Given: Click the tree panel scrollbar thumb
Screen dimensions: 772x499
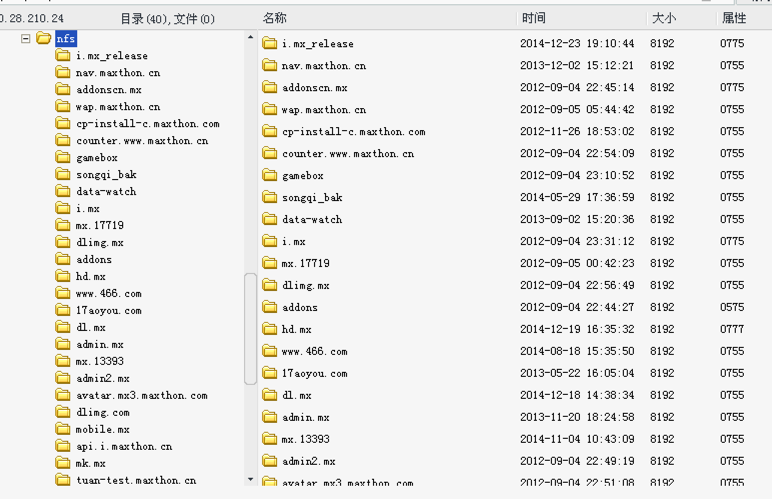Looking at the screenshot, I should (251, 329).
